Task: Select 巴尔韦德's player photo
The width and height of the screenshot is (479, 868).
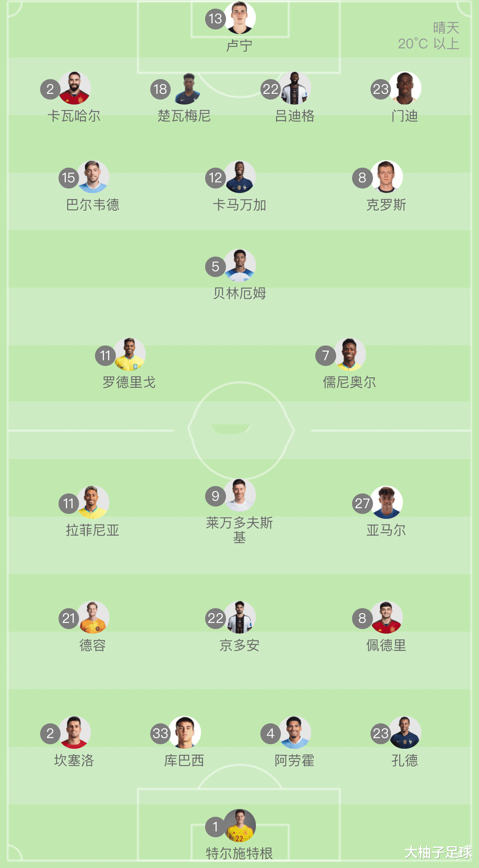Action: pos(93,177)
